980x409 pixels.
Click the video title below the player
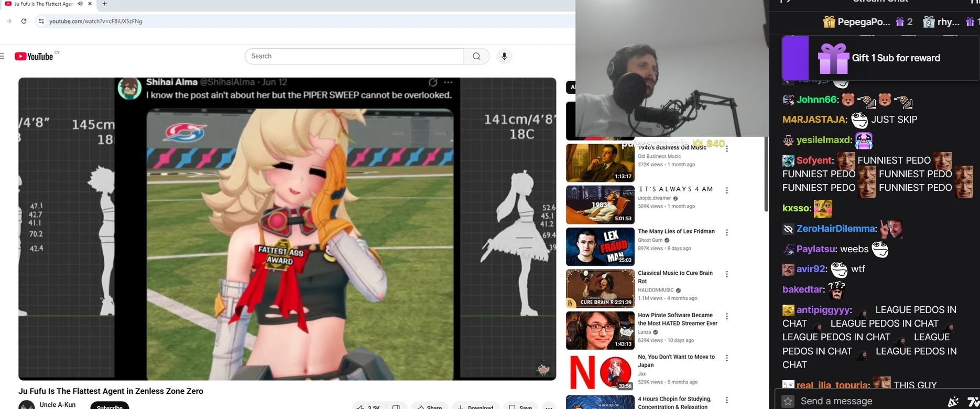(111, 391)
